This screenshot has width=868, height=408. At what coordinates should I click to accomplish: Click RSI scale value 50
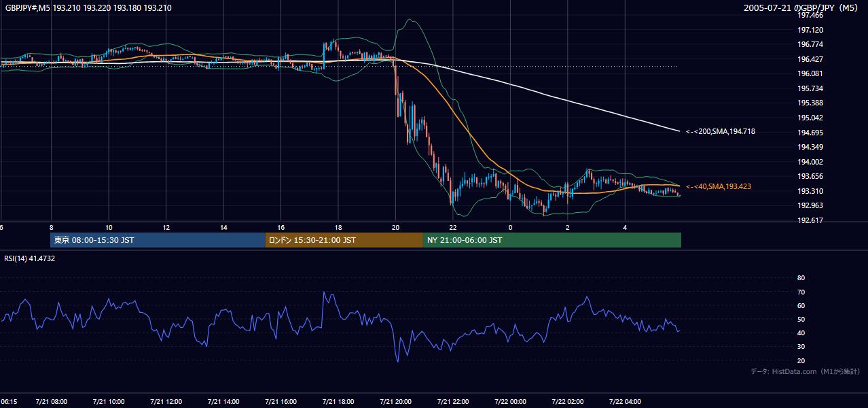click(x=801, y=319)
